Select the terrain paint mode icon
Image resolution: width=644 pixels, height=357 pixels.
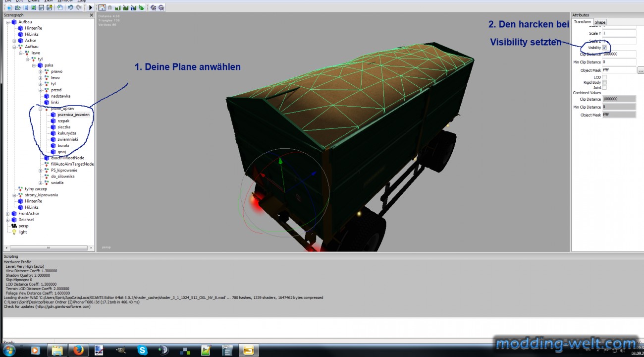[125, 8]
